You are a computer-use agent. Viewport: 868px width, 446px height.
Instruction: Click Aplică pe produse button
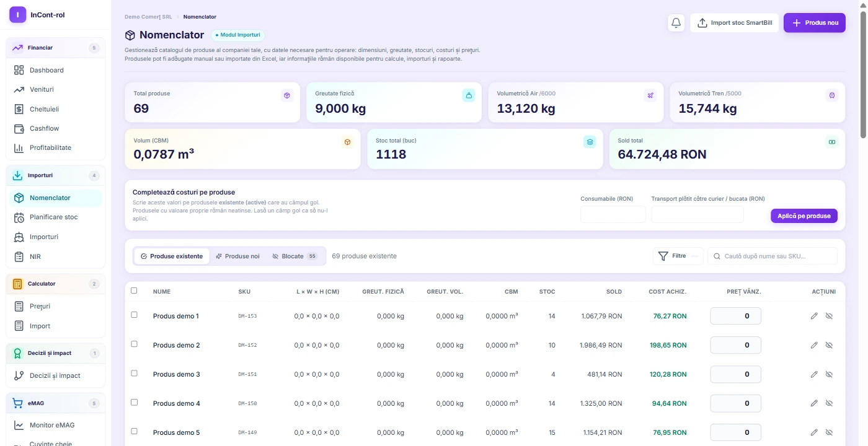[804, 216]
